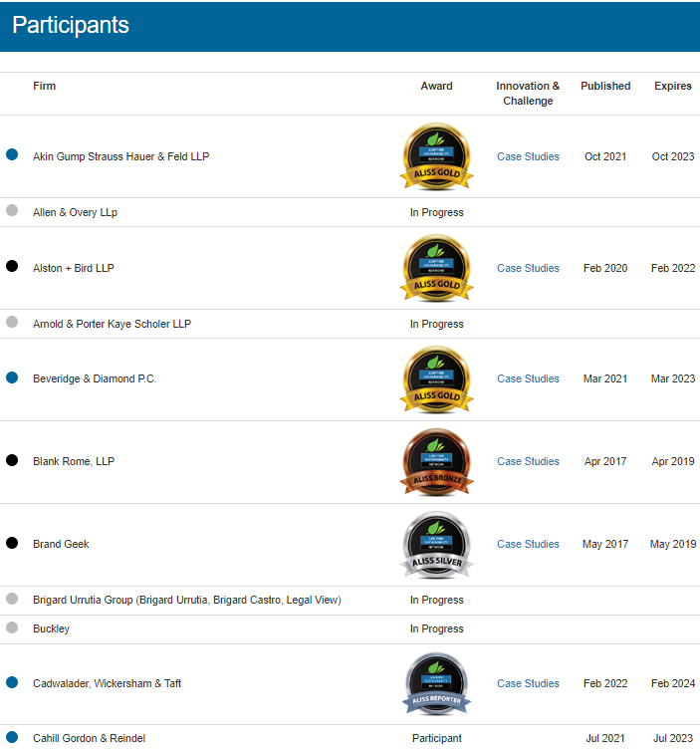Click the Jul 2021 published date

click(605, 738)
